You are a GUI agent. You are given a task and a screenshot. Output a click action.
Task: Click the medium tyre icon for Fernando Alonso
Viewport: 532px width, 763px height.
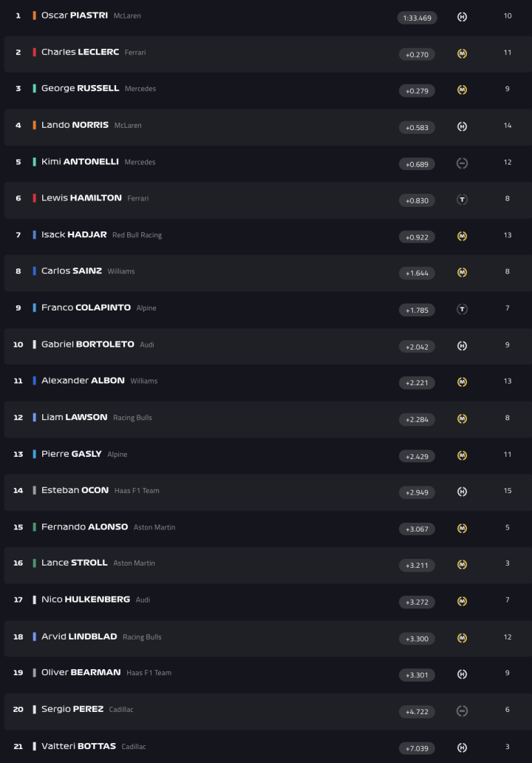click(462, 529)
